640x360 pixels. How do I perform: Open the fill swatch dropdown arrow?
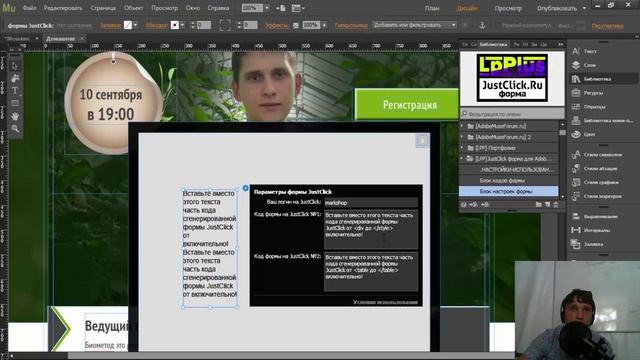tap(136, 25)
